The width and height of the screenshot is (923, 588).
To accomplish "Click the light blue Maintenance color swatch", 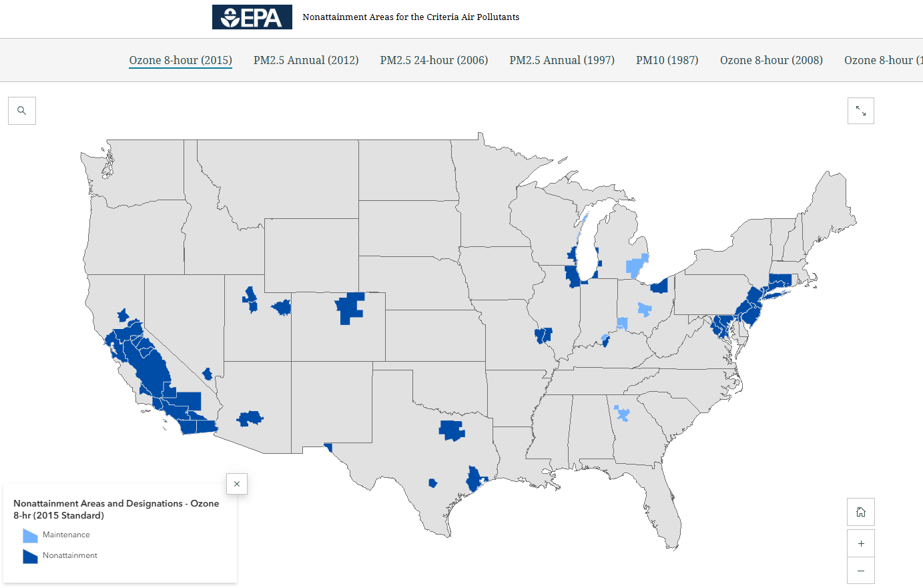I will tap(29, 534).
